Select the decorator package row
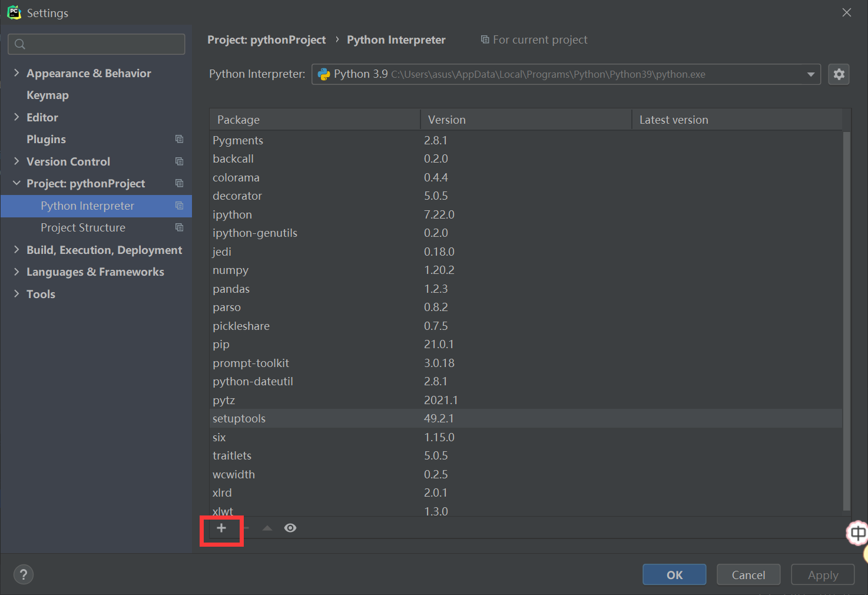Image resolution: width=868 pixels, height=595 pixels. pyautogui.click(x=526, y=196)
